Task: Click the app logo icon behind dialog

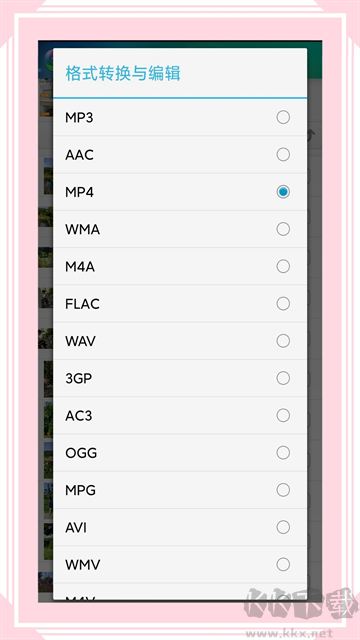Action: pos(46,61)
